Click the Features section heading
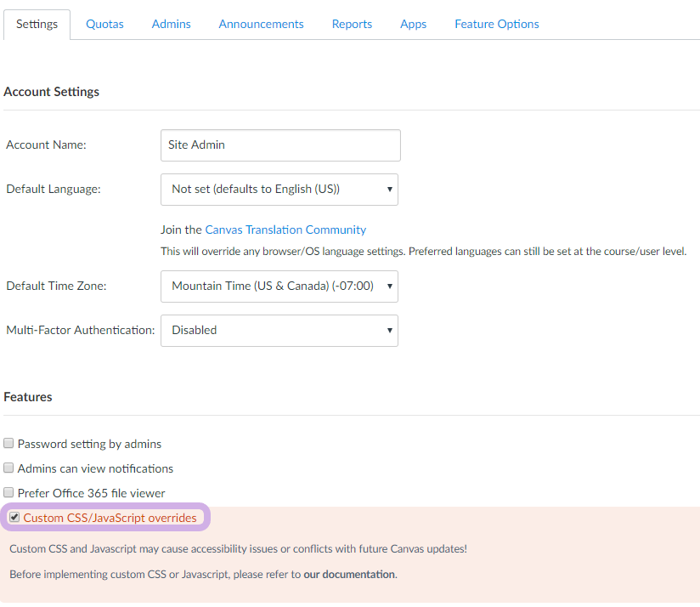 (28, 397)
